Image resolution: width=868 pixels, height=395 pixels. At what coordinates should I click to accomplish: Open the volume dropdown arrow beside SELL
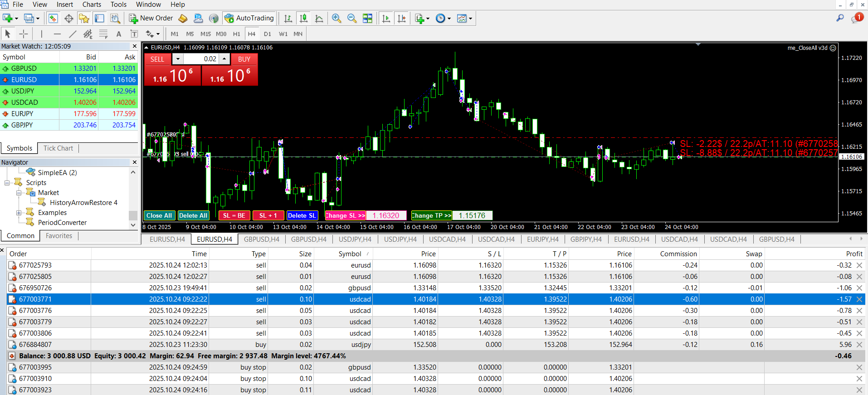178,59
